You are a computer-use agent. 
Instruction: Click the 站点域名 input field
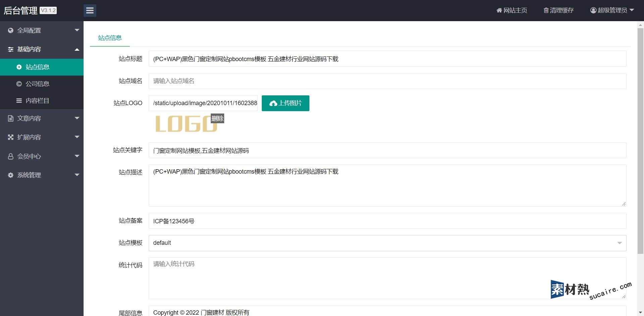[387, 81]
